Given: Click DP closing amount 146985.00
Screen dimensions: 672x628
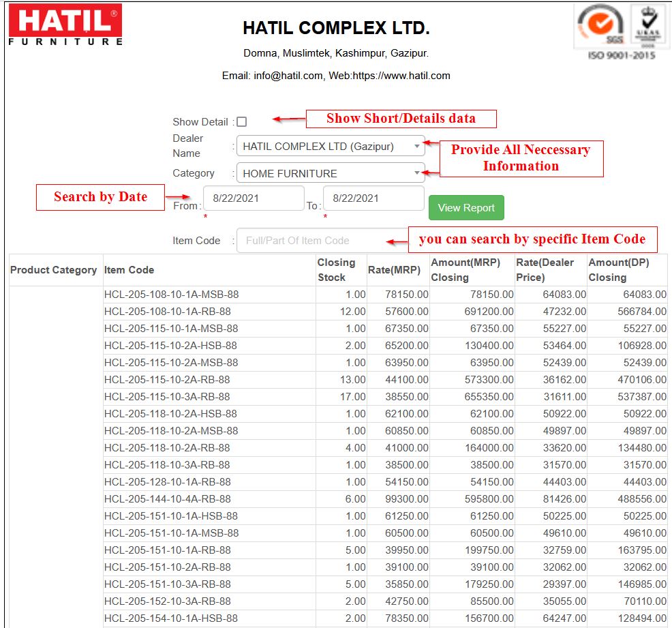Looking at the screenshot, I should point(642,584).
